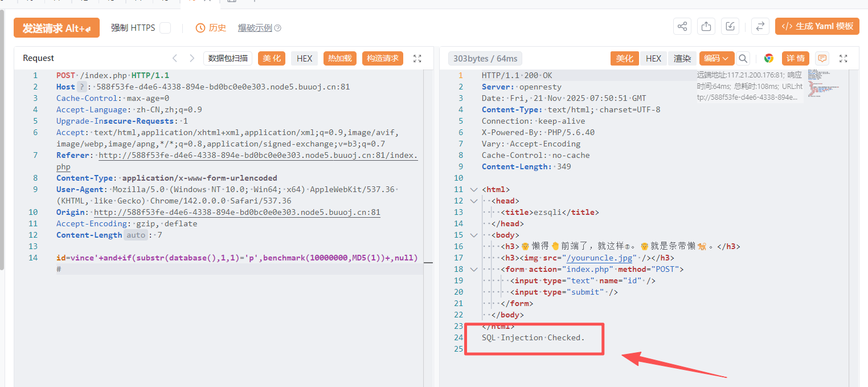Go to previous request with left chevron
868x387 pixels.
coord(175,58)
